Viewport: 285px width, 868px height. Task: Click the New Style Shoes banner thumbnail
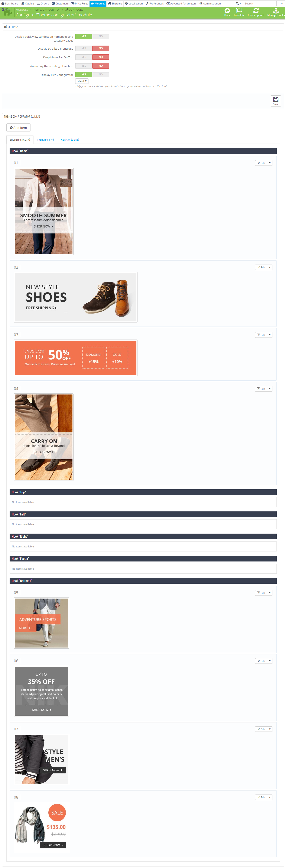tap(75, 297)
